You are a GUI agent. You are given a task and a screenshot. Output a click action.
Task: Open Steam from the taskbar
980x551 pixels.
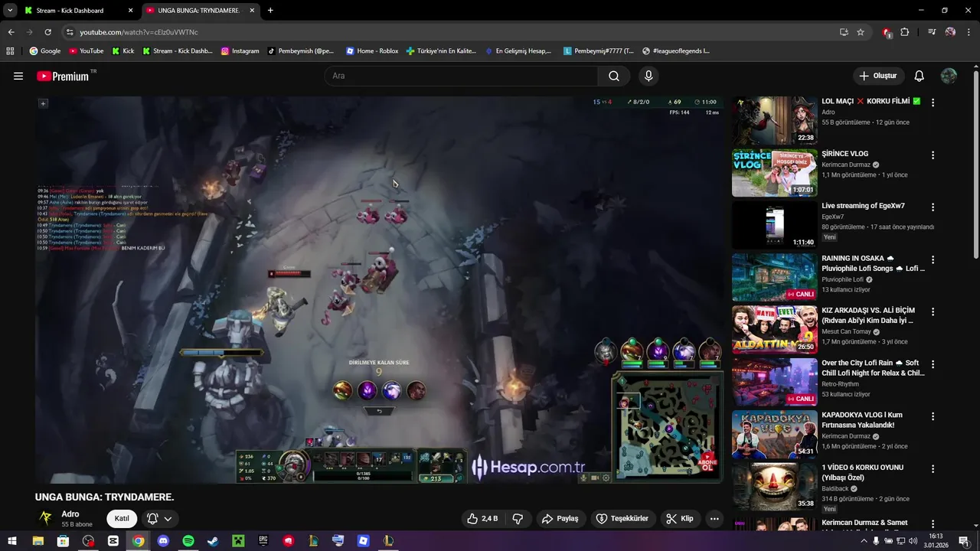click(213, 541)
